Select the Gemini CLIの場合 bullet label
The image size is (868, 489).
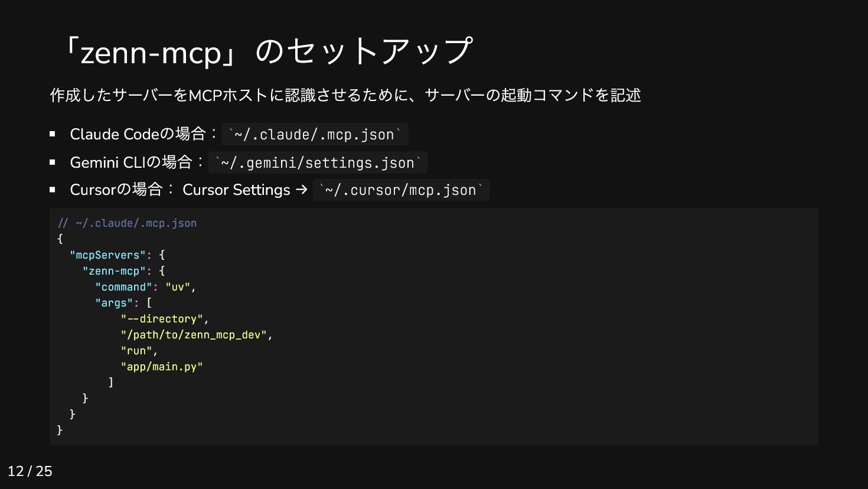[137, 162]
